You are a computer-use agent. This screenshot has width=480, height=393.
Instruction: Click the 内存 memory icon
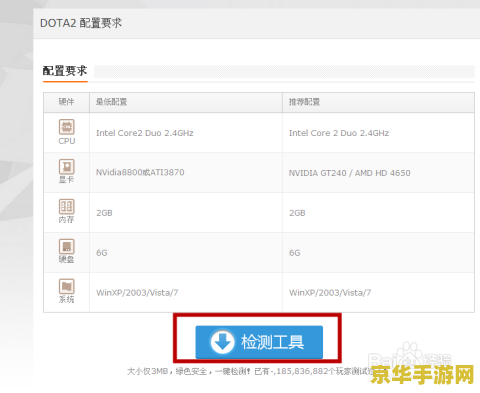point(67,207)
